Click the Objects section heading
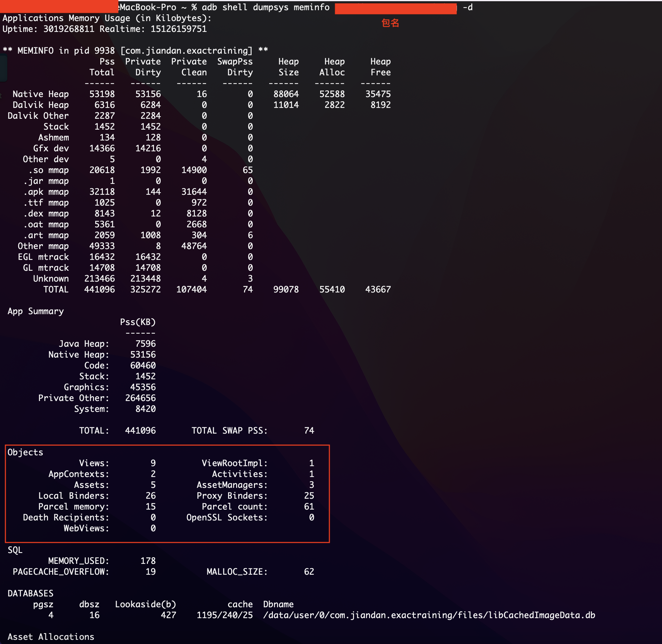 coord(25,452)
